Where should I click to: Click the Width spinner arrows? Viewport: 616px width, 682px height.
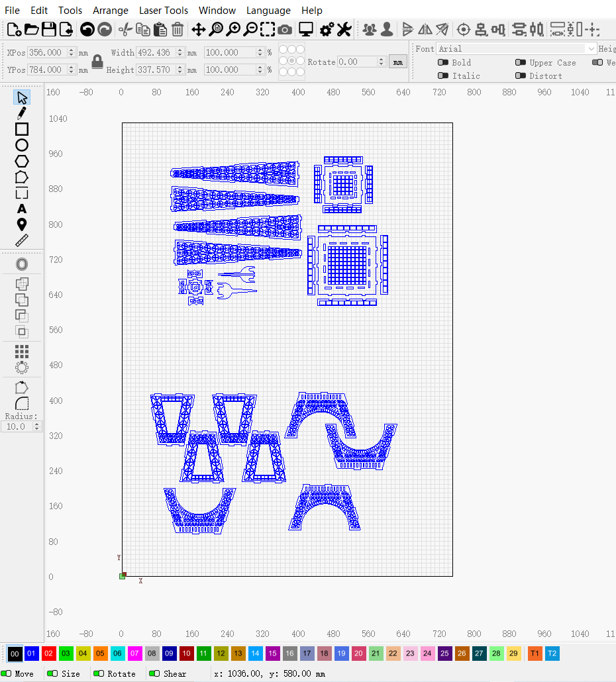(180, 52)
